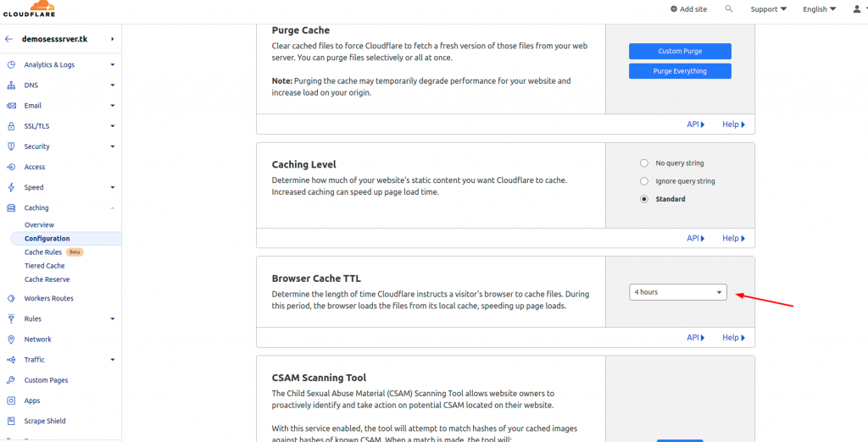Go to Tiered Cache sidebar item
This screenshot has height=442, width=868.
(44, 266)
